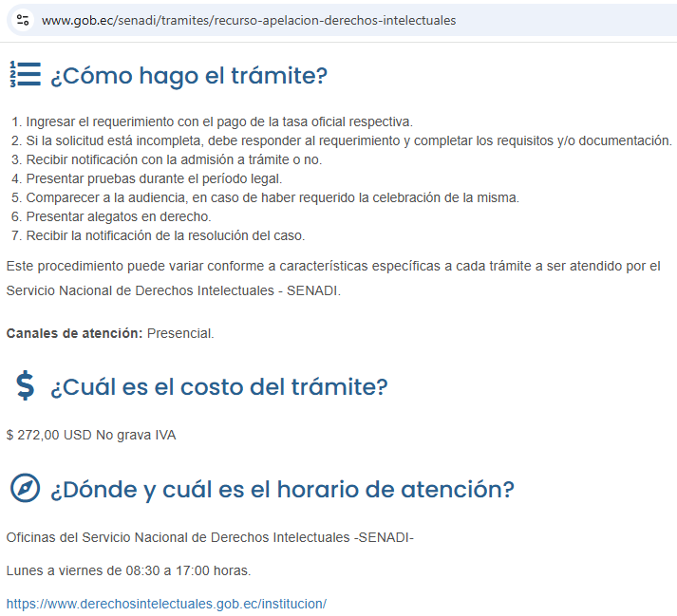
Task: Click the site information icon in address bar
Action: click(23, 20)
